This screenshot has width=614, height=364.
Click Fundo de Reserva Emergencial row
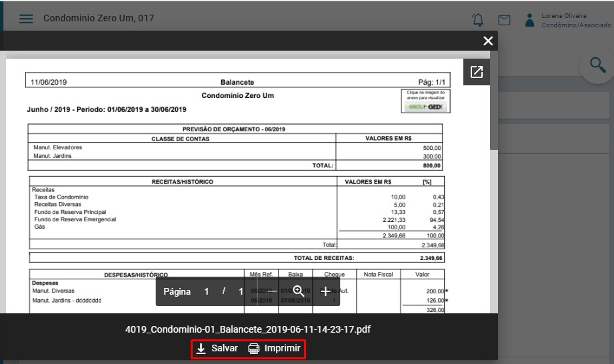point(238,219)
